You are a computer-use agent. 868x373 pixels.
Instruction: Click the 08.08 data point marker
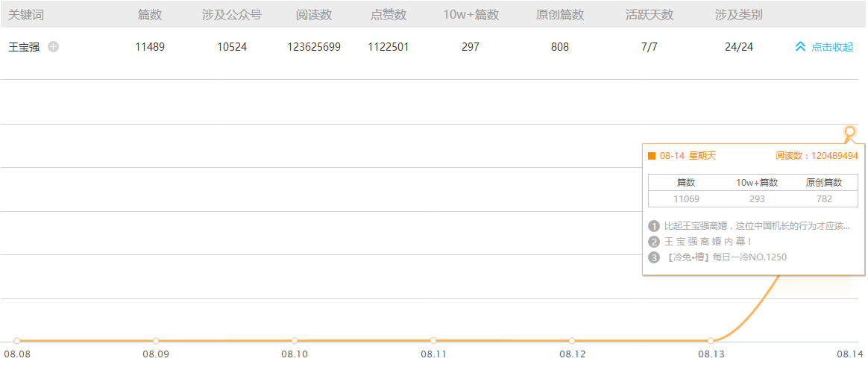(x=17, y=341)
